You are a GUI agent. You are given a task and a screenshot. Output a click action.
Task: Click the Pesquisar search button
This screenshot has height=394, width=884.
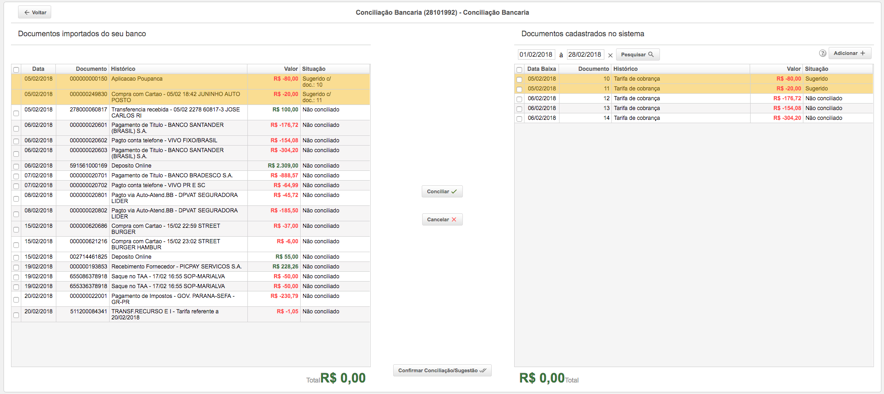click(x=638, y=55)
